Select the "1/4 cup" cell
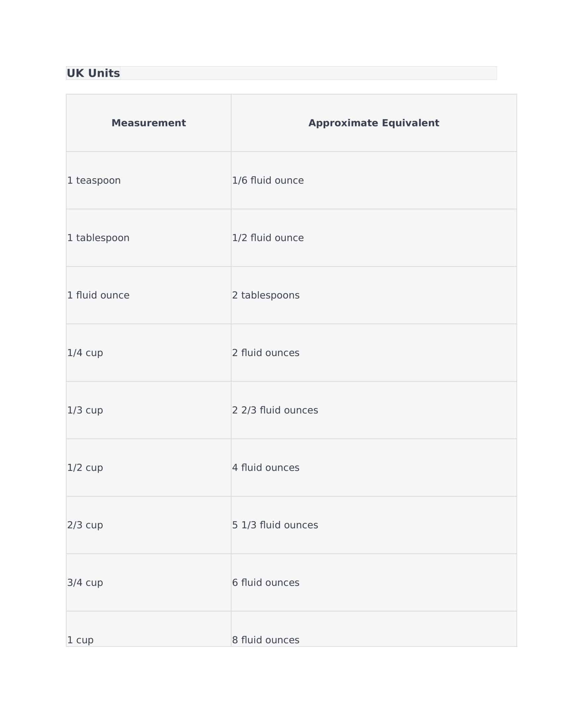Viewport: 563px width, 728px height. tap(85, 353)
